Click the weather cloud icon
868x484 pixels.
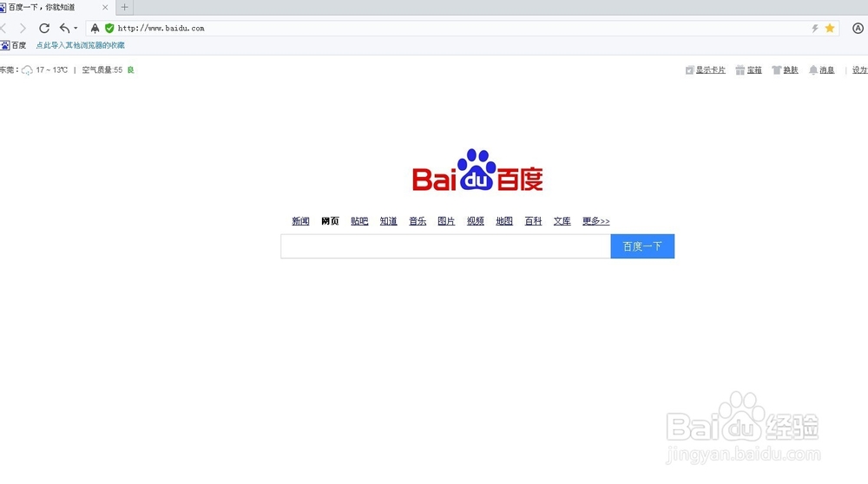[27, 70]
